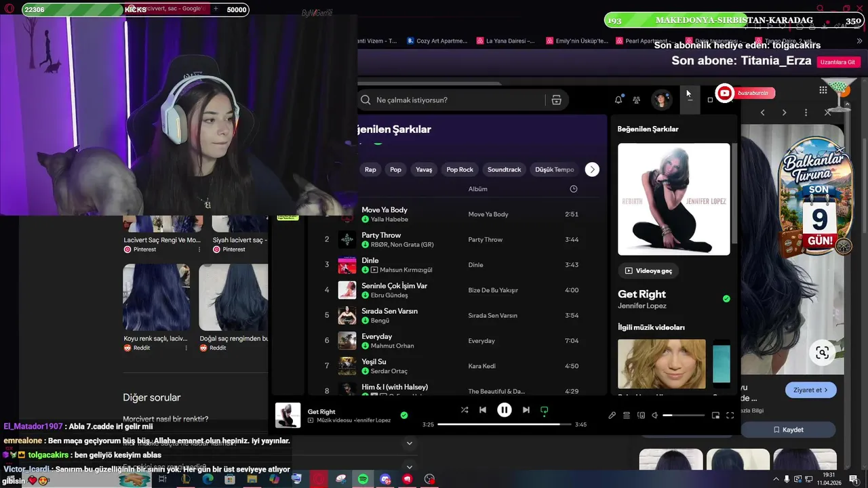
Task: Go back in image preview panel
Action: tap(763, 113)
